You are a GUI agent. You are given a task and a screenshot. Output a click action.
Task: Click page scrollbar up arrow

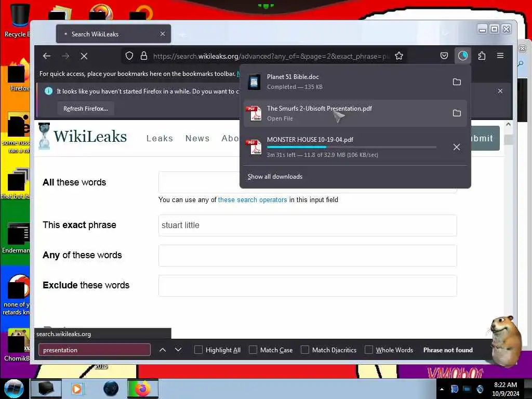pyautogui.click(x=508, y=124)
